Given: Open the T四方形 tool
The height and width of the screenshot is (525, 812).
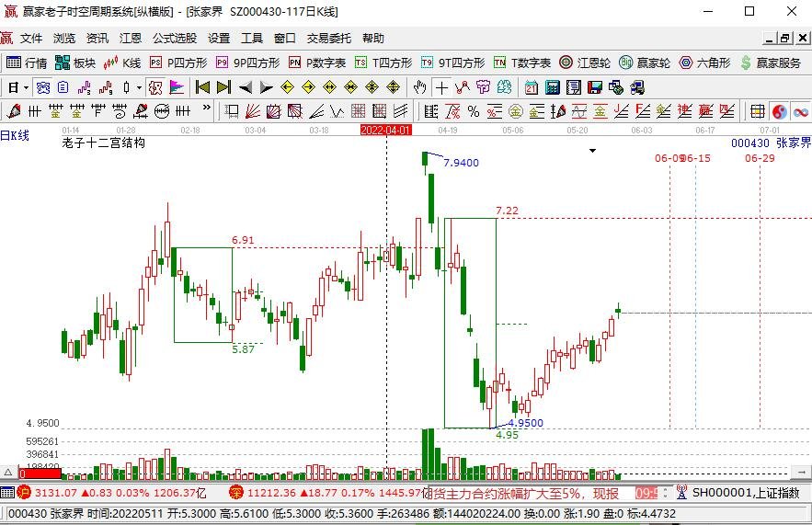Looking at the screenshot, I should (x=383, y=63).
